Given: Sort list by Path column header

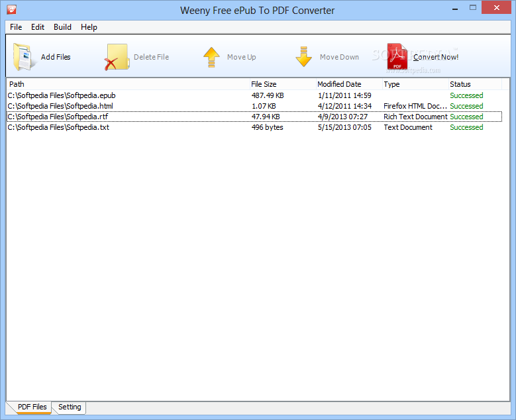Looking at the screenshot, I should point(128,84).
